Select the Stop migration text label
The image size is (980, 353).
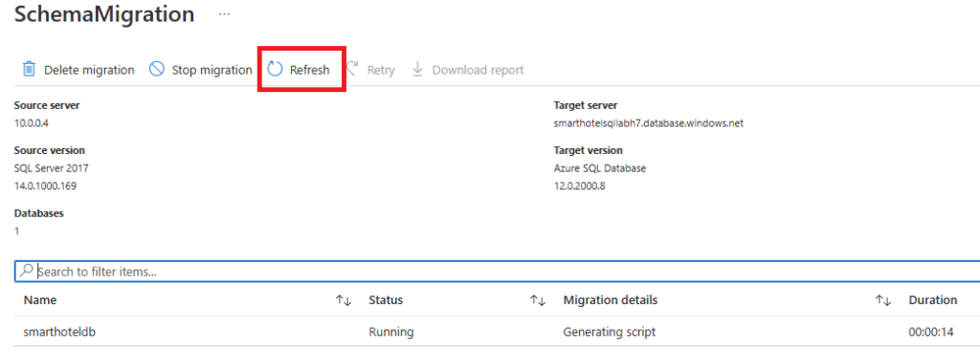[x=212, y=70]
